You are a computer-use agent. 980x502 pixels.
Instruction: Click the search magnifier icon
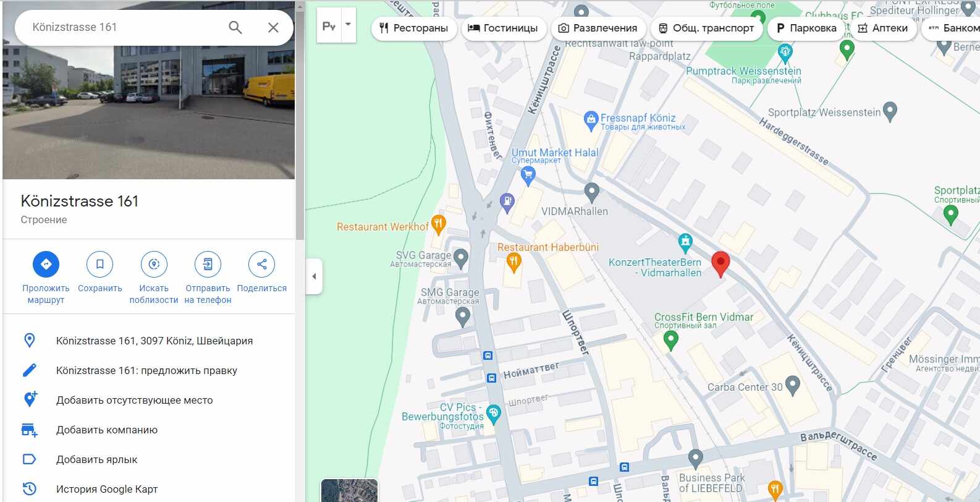(235, 27)
